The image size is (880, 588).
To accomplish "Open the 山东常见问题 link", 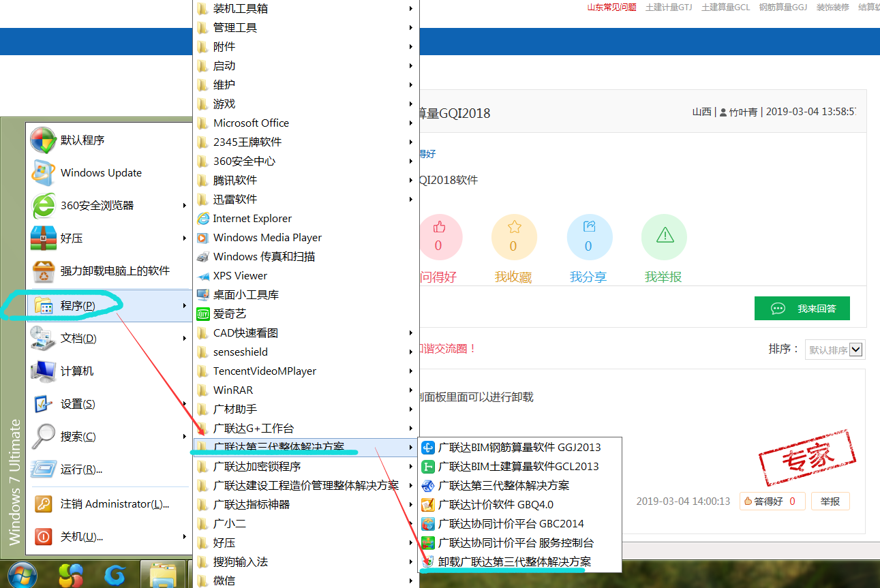I will pos(612,7).
